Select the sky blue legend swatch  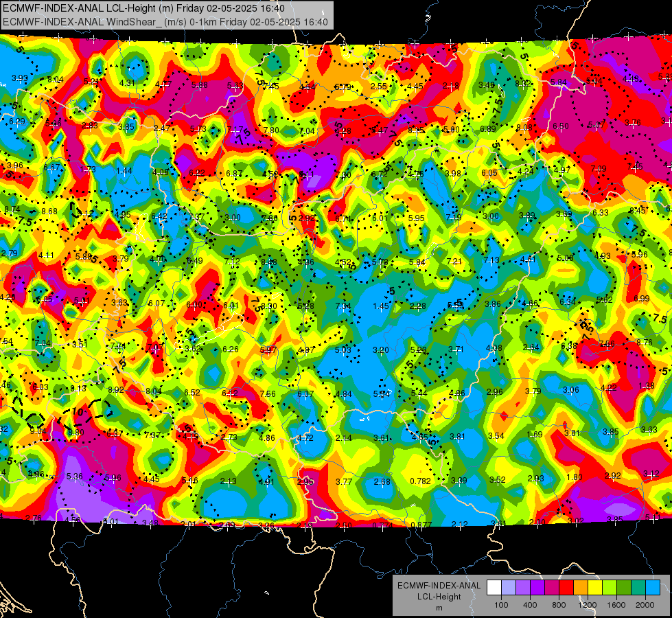tap(653, 588)
